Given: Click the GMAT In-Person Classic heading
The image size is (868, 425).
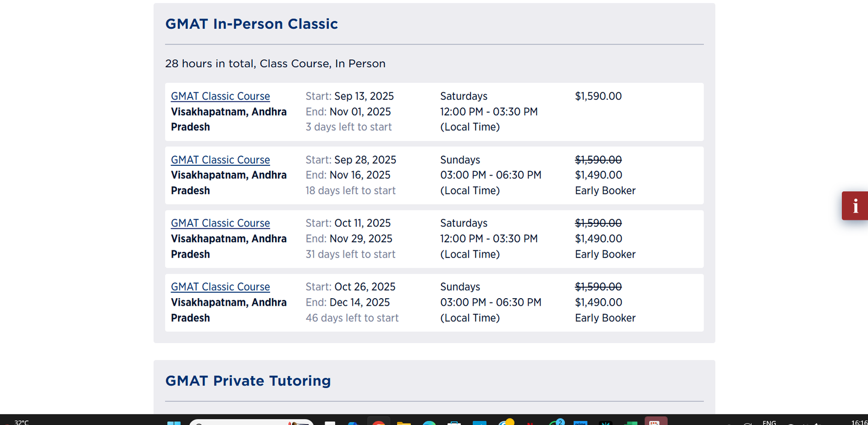Looking at the screenshot, I should (251, 24).
